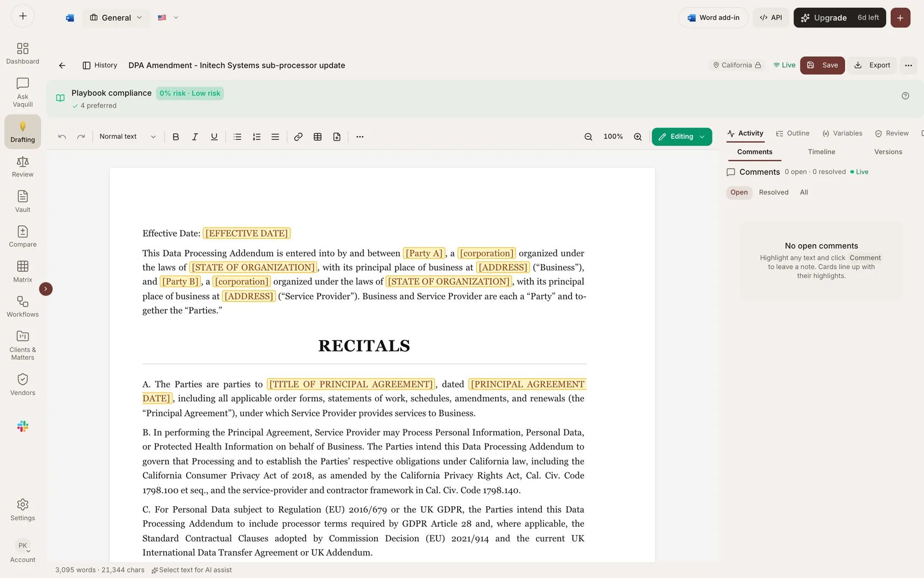Select the Comments sub-tab

(755, 152)
